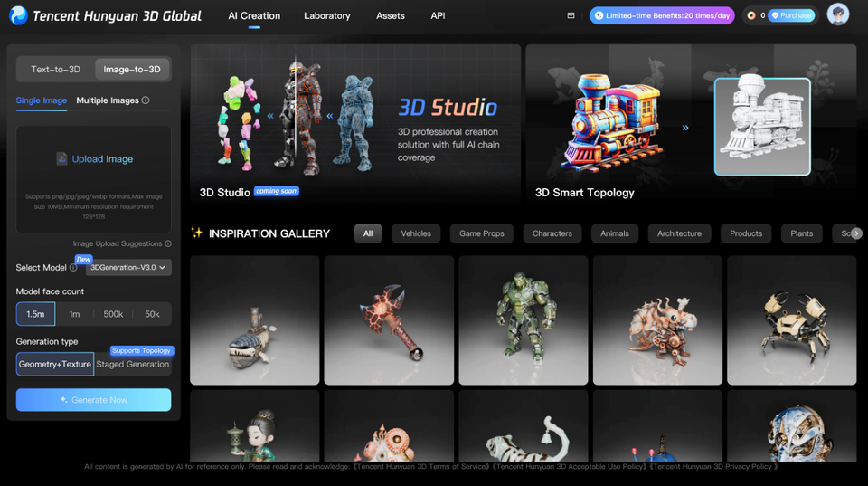Click the info icon next to Select Model

[x=73, y=268]
